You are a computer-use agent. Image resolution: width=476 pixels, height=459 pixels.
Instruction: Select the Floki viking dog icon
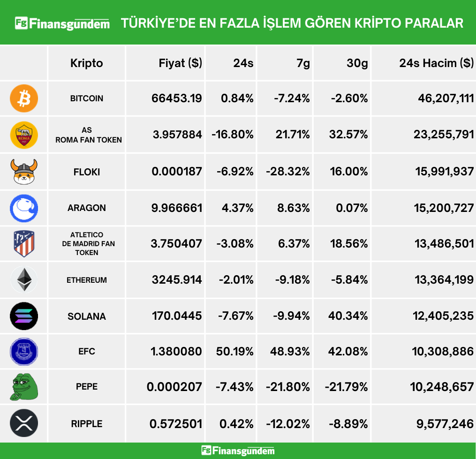[24, 172]
